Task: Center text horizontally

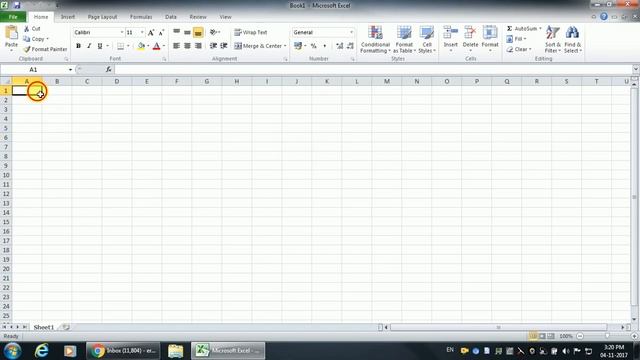Action: click(187, 46)
